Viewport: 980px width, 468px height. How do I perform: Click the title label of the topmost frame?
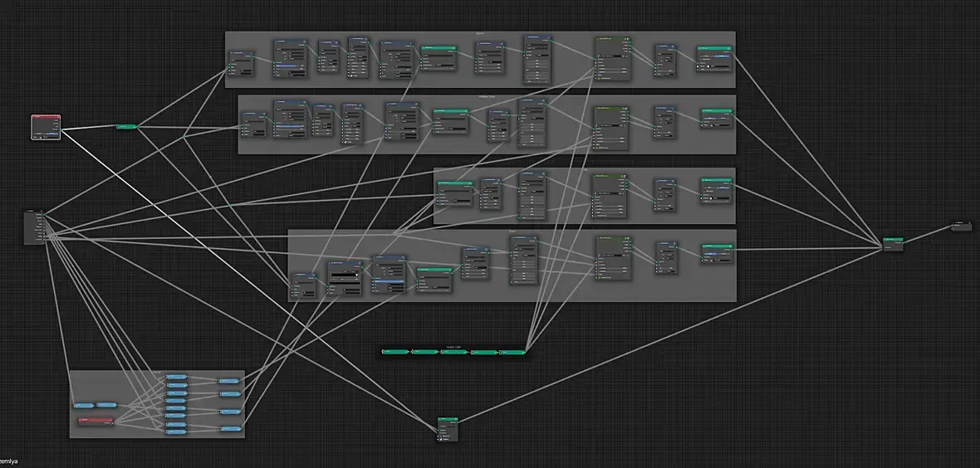(x=480, y=33)
